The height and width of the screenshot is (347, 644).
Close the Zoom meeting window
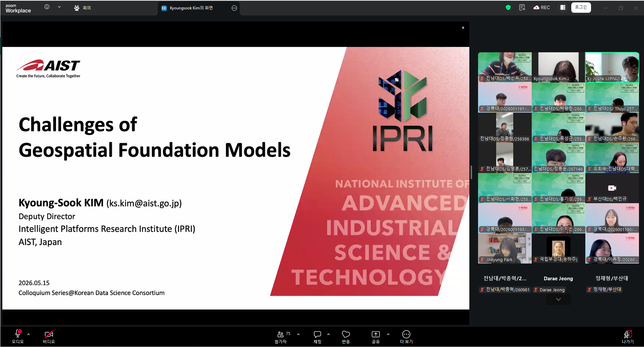[636, 8]
